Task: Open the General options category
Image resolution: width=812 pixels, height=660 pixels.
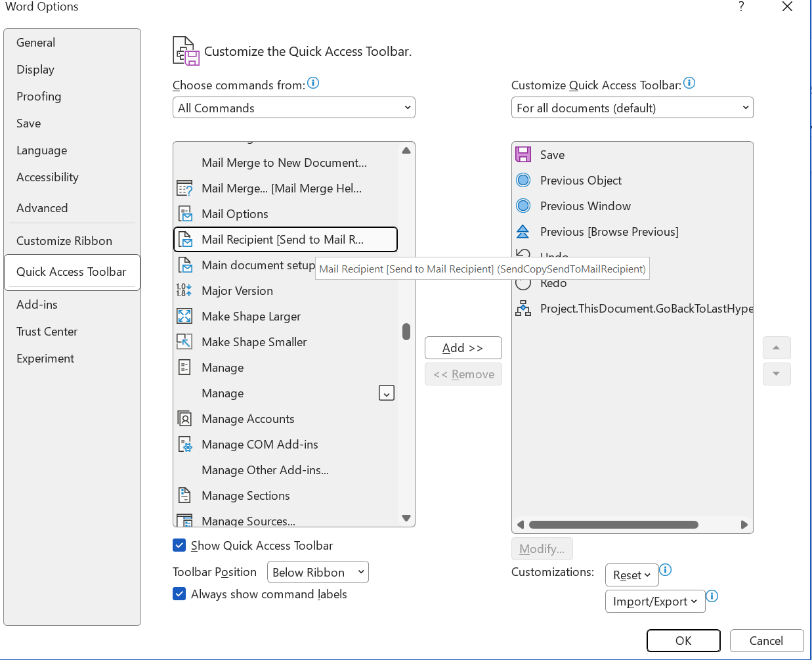Action: click(x=72, y=43)
